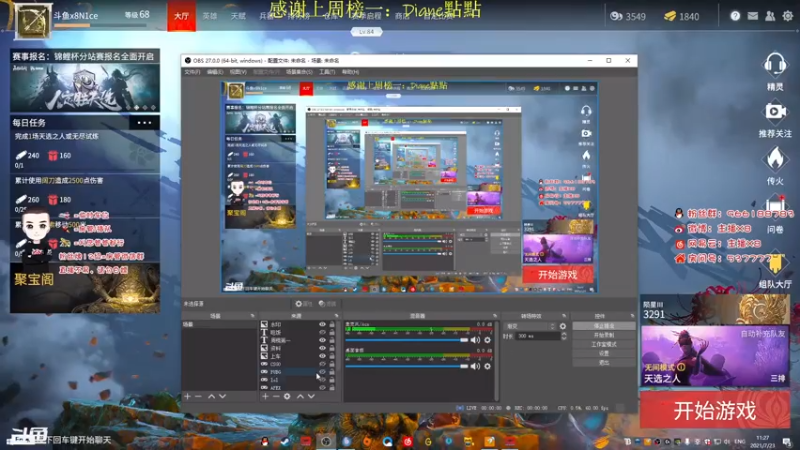Toggle lock on the 水印 source
Screen dimensions: 800x450
(332, 324)
